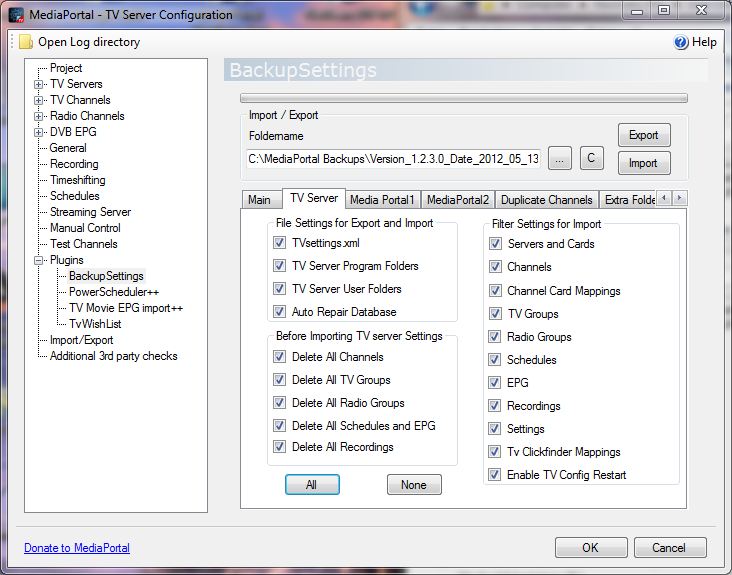Viewport: 732px width, 575px height.
Task: Uncheck Tv Clickfinder Mappings
Action: 495,451
